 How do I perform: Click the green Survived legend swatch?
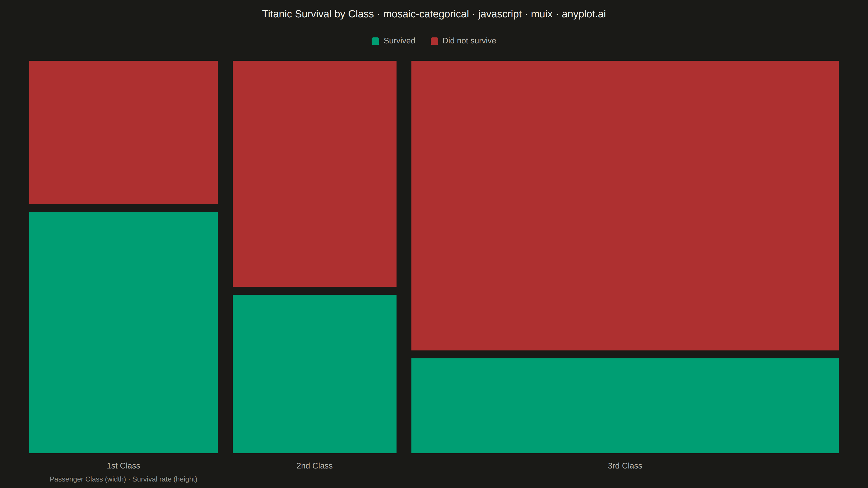375,41
